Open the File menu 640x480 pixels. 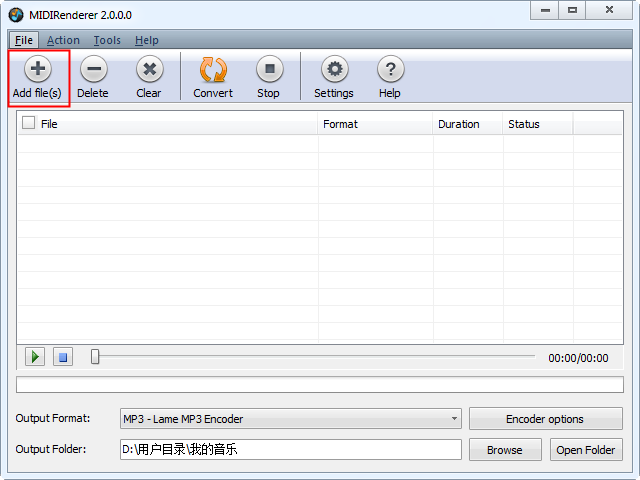(x=24, y=40)
